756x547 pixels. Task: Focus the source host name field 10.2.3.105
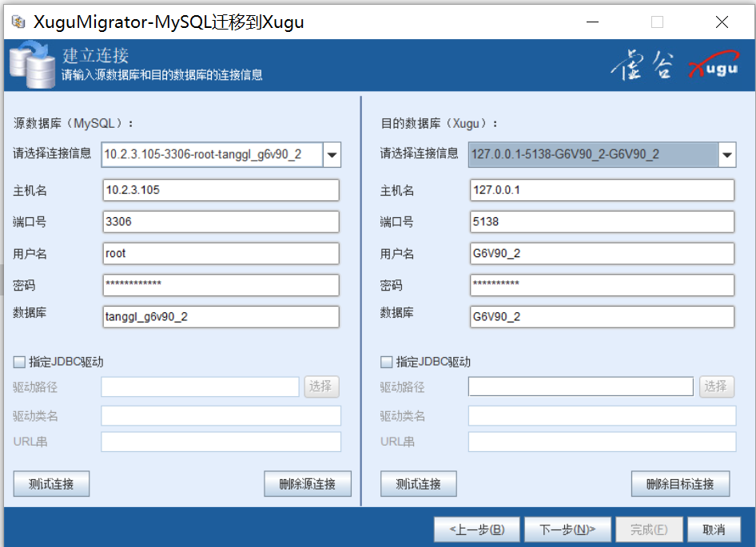point(221,190)
